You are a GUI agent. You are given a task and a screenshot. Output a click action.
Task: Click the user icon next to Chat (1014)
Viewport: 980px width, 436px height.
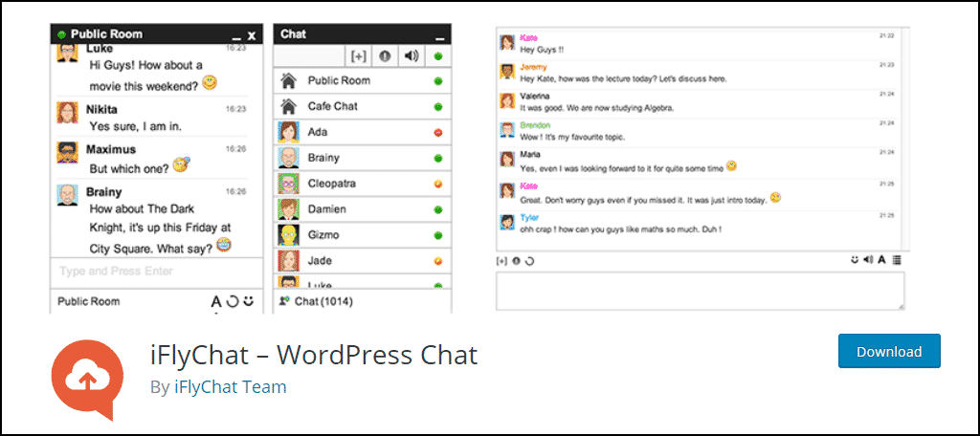pyautogui.click(x=285, y=300)
